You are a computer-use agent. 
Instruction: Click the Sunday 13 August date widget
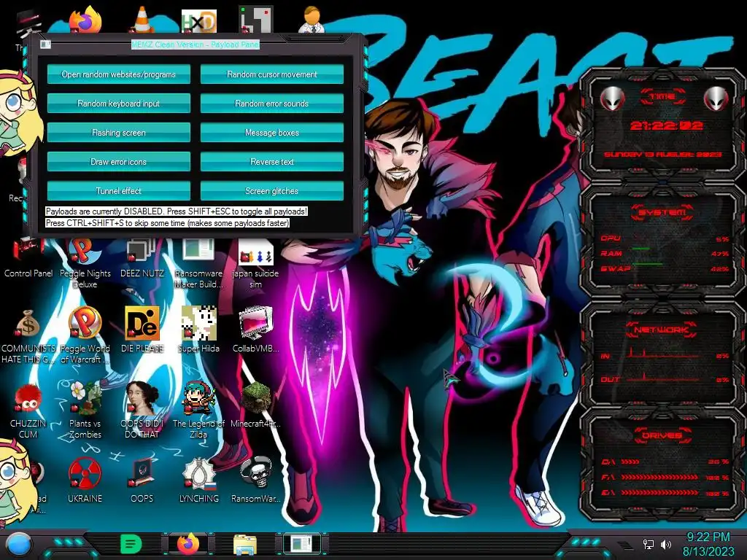pyautogui.click(x=662, y=155)
